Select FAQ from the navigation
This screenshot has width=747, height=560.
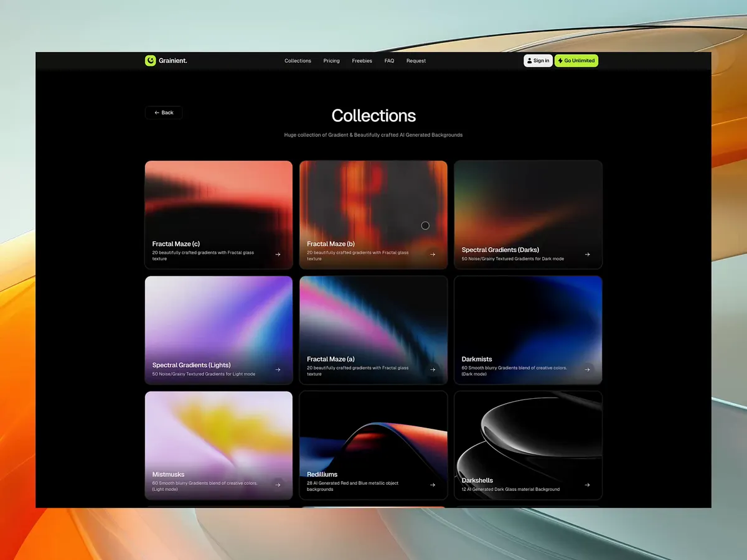point(389,60)
